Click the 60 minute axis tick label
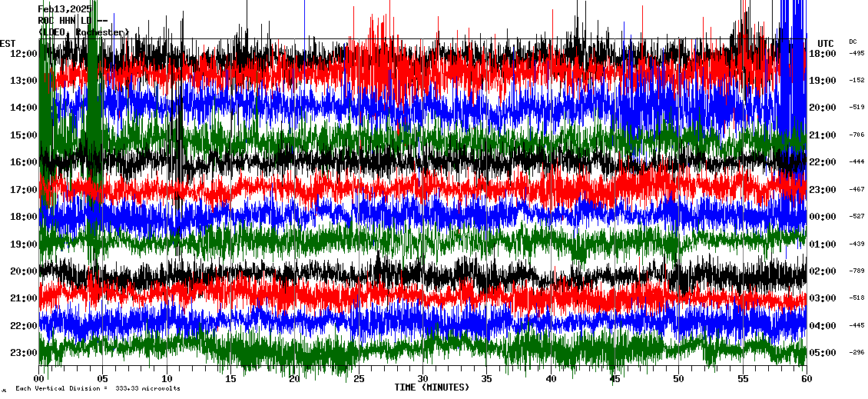This screenshot has width=868, height=399. pyautogui.click(x=807, y=379)
